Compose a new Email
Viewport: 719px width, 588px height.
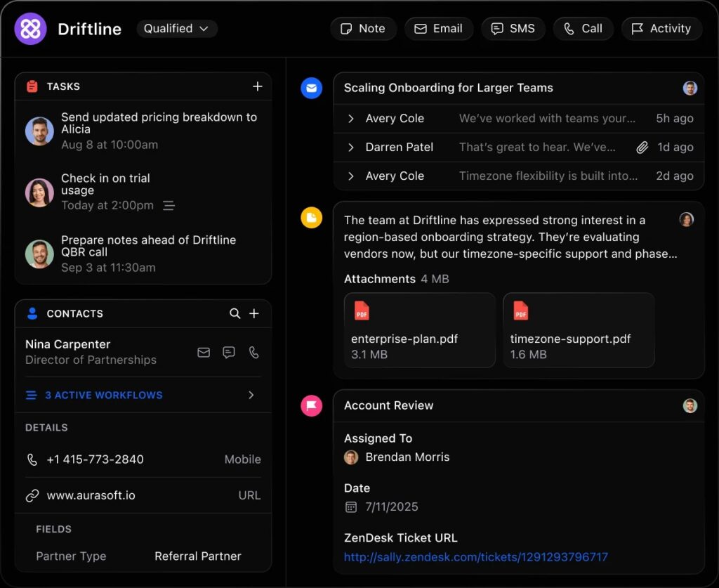click(x=438, y=28)
